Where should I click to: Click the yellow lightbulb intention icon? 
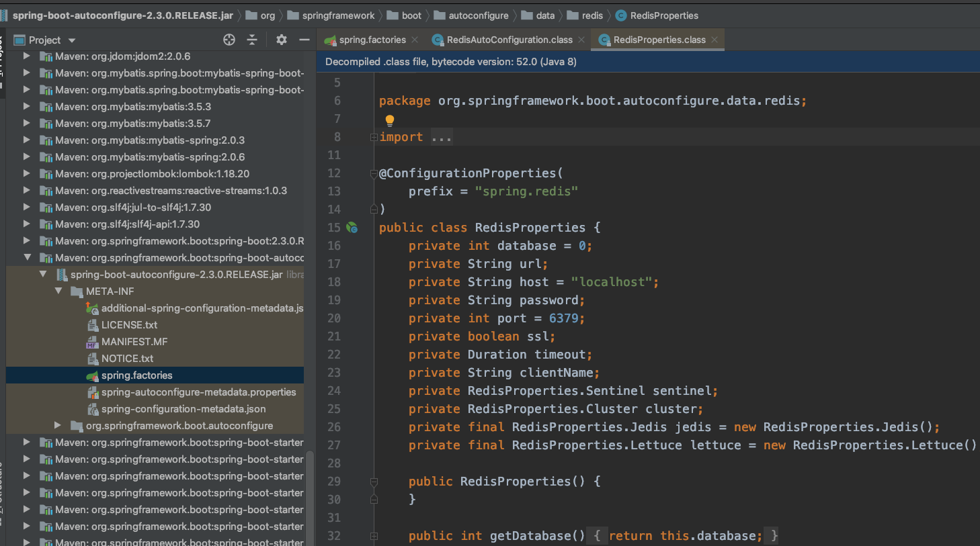pyautogui.click(x=389, y=120)
